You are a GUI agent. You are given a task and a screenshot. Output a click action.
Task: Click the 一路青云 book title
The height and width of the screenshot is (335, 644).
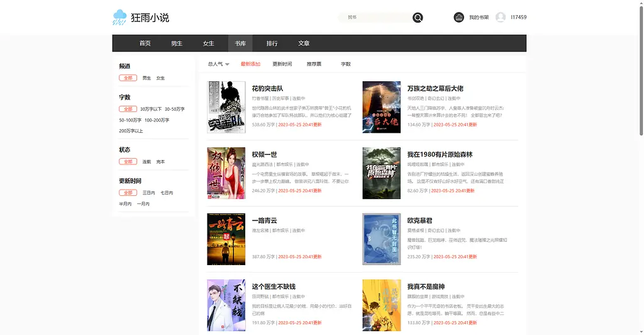pos(264,221)
